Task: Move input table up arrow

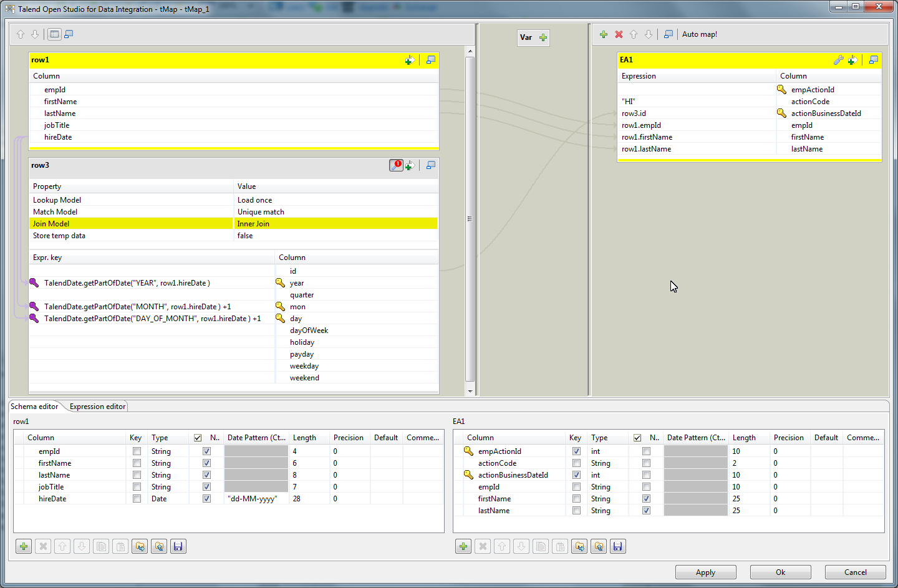Action: (x=21, y=34)
